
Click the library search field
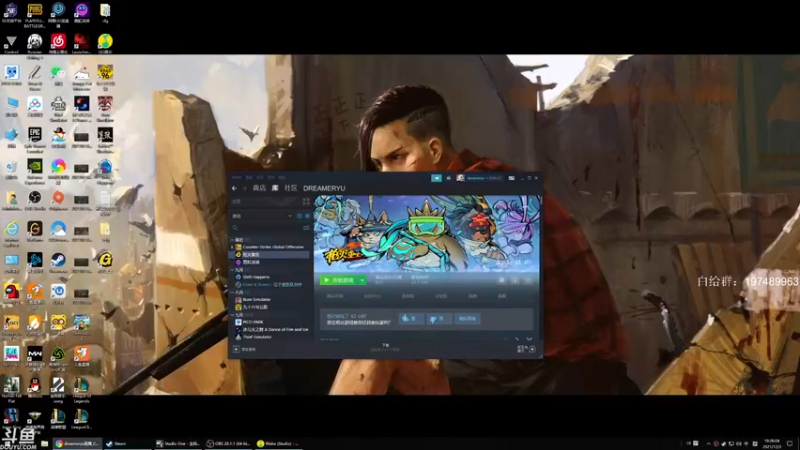click(268, 228)
